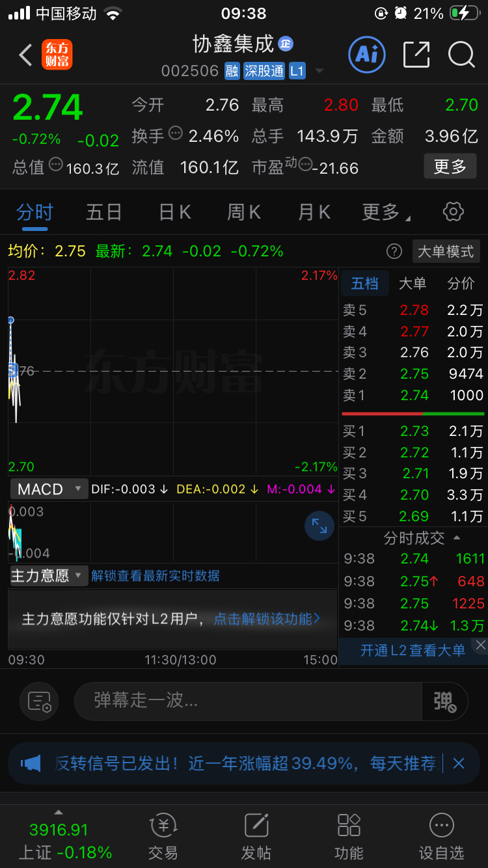Toggle the 弹 barrage switch
The image size is (488, 868).
click(445, 701)
